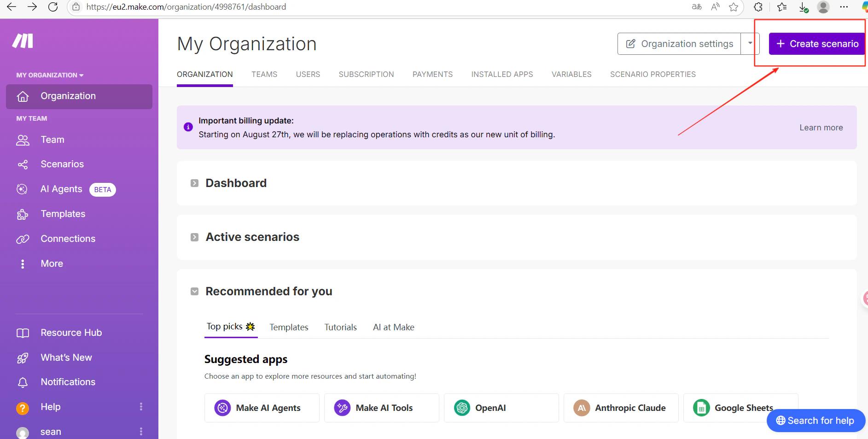868x439 pixels.
Task: Reload the page with refresh icon
Action: tap(53, 7)
